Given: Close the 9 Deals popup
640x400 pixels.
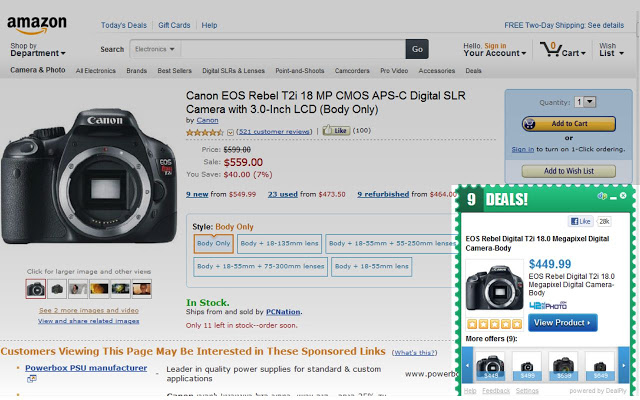Looking at the screenshot, I should coord(623,196).
